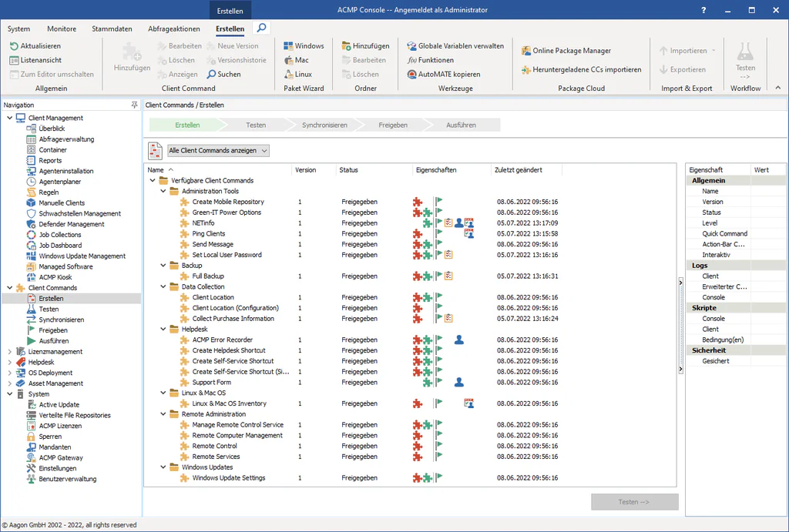This screenshot has height=532, width=789.
Task: Pin the Navigation panel
Action: (135, 105)
